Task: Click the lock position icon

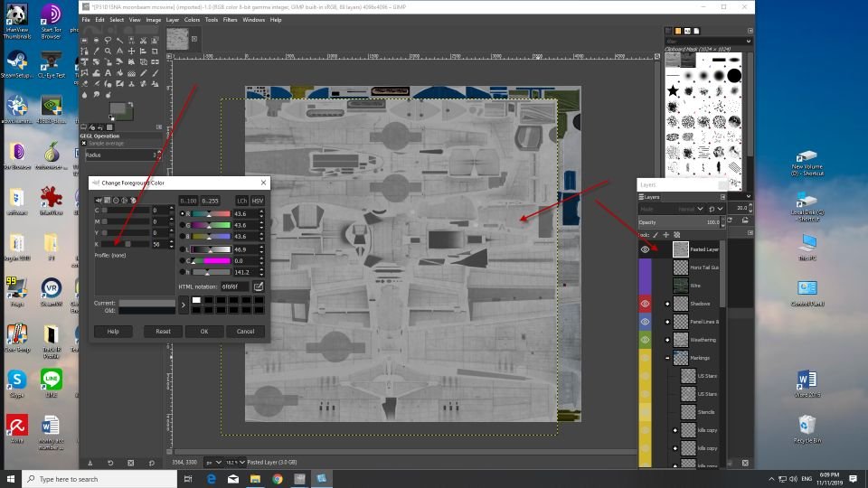Action: coord(666,235)
